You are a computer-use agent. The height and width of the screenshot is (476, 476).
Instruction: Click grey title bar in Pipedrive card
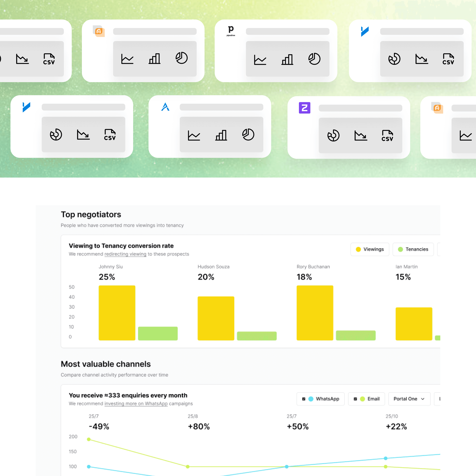point(288,31)
